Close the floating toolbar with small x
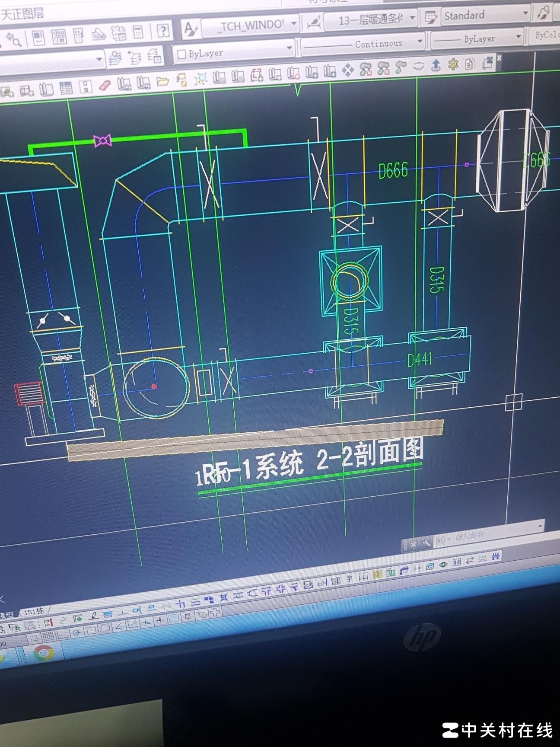This screenshot has height=747, width=560. coord(499,57)
